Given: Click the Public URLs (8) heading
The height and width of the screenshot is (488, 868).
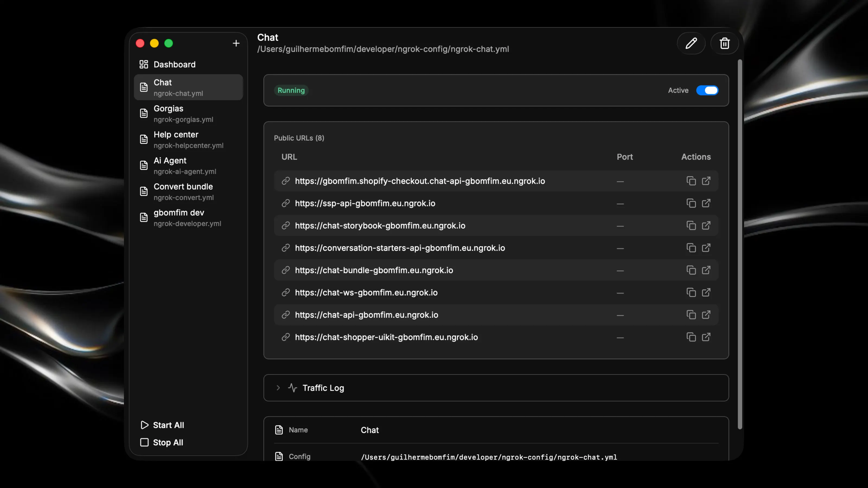Looking at the screenshot, I should [x=299, y=138].
